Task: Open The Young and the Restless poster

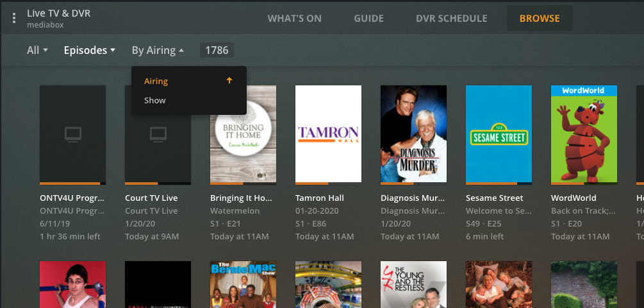Action: click(x=413, y=284)
